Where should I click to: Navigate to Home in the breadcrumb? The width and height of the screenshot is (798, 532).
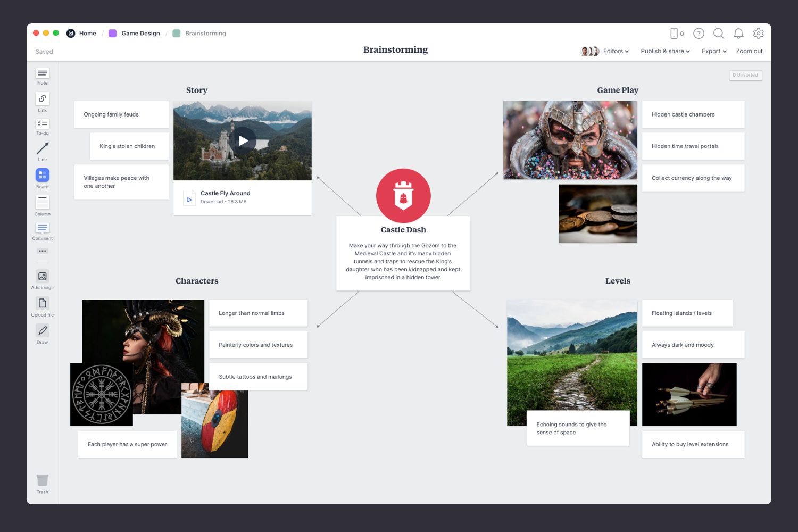pos(87,33)
